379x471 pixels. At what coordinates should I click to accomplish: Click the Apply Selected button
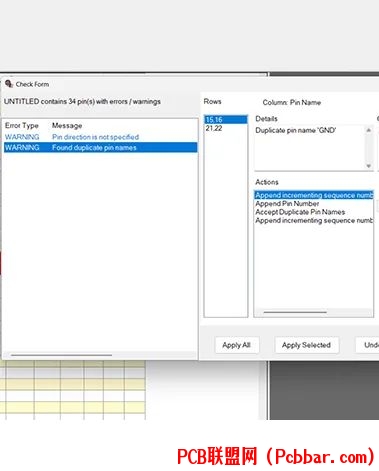(306, 345)
